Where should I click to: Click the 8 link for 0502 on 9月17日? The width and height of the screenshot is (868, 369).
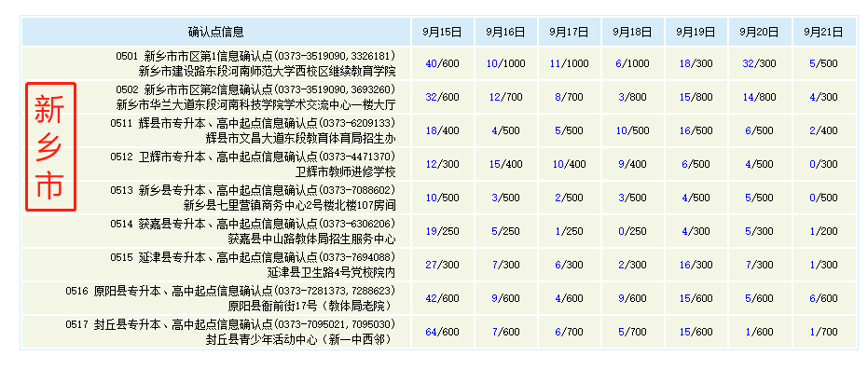[558, 97]
